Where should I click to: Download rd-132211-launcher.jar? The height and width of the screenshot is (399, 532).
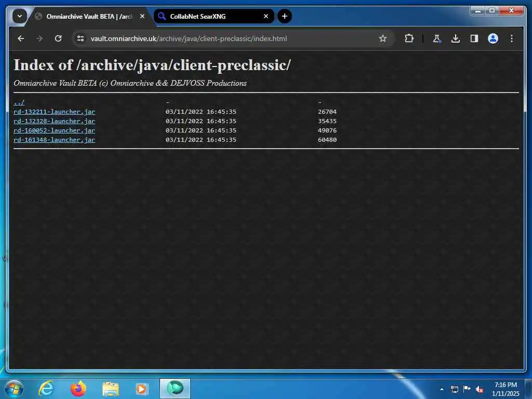pos(54,112)
